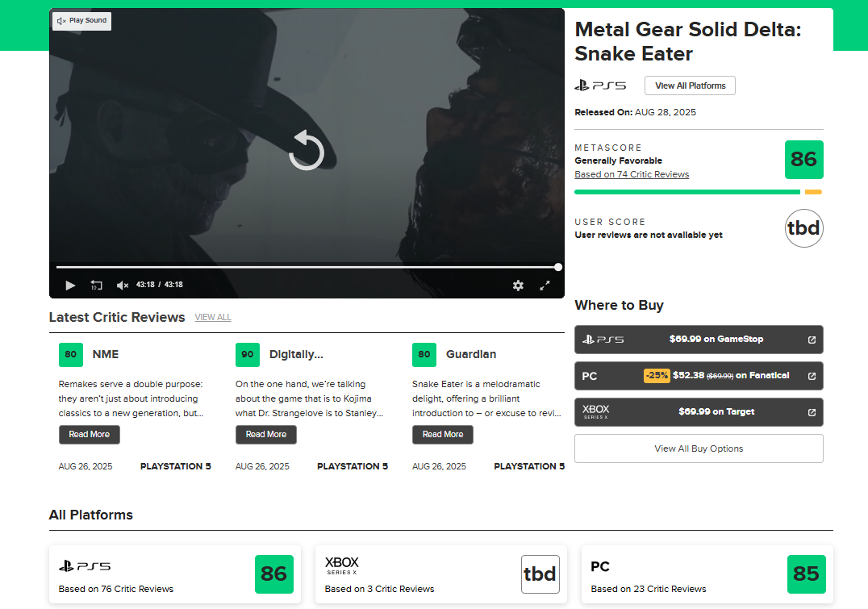Image resolution: width=868 pixels, height=609 pixels.
Task: Click the PS5 logo in GameStop buy row
Action: (603, 340)
